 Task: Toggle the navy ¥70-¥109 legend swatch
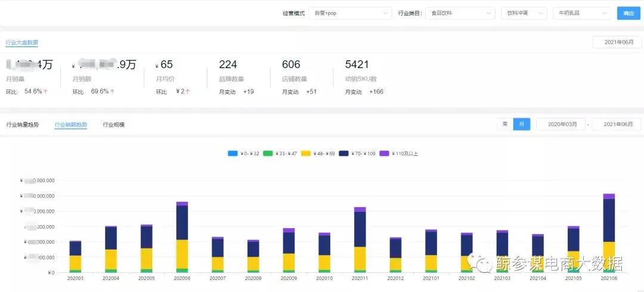coord(344,153)
